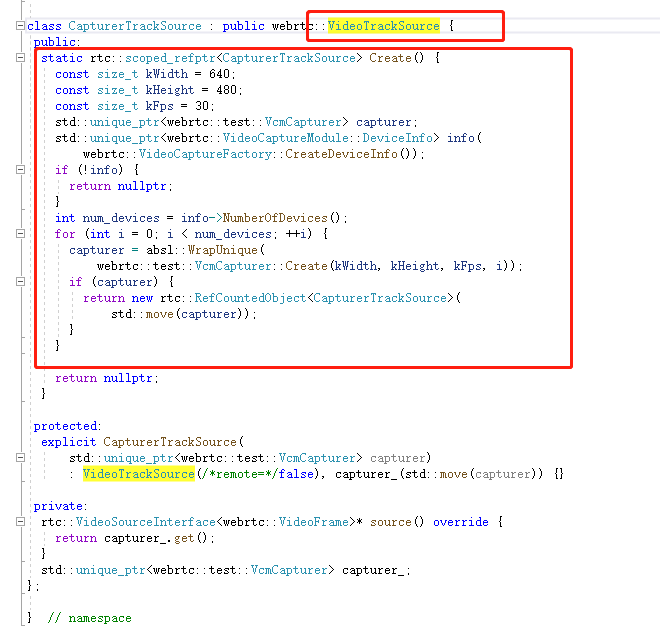The image size is (660, 632).
Task: Click the kFps constant declaration name
Action: [x=160, y=106]
